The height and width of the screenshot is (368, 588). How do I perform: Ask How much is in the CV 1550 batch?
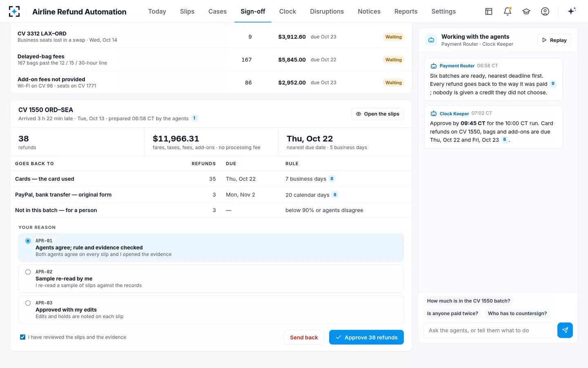(x=468, y=301)
